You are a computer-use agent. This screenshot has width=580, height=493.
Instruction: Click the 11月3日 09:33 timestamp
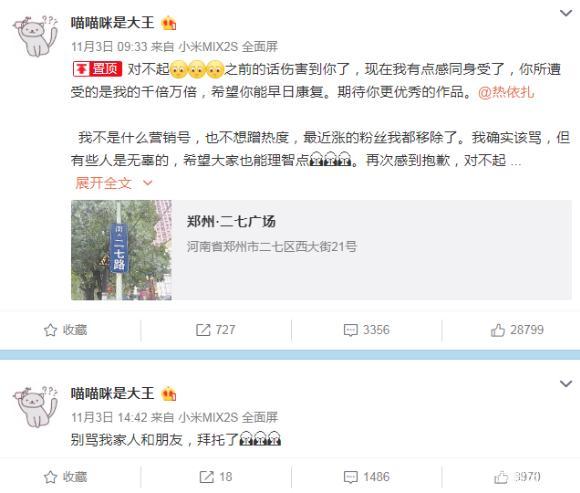tap(109, 47)
